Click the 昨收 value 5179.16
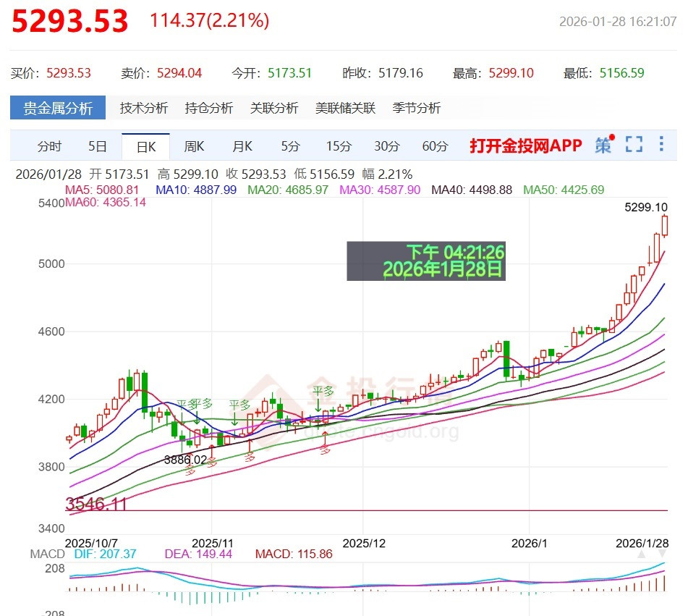 pos(401,73)
